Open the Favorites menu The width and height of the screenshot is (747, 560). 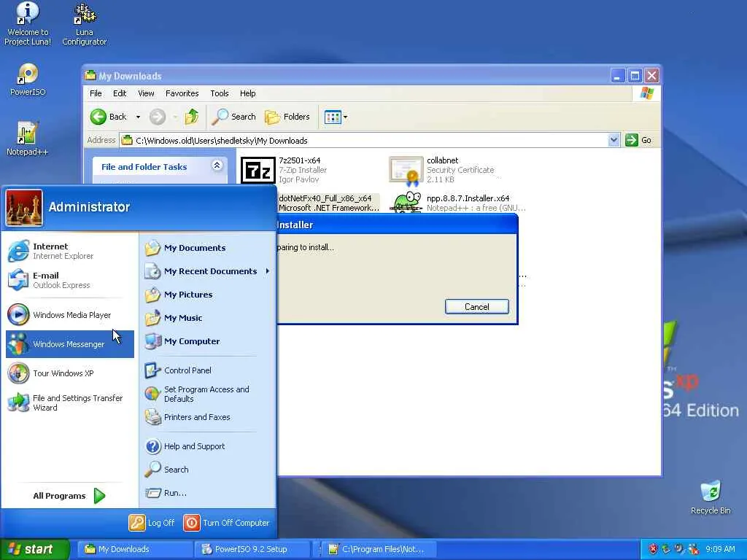pyautogui.click(x=182, y=93)
